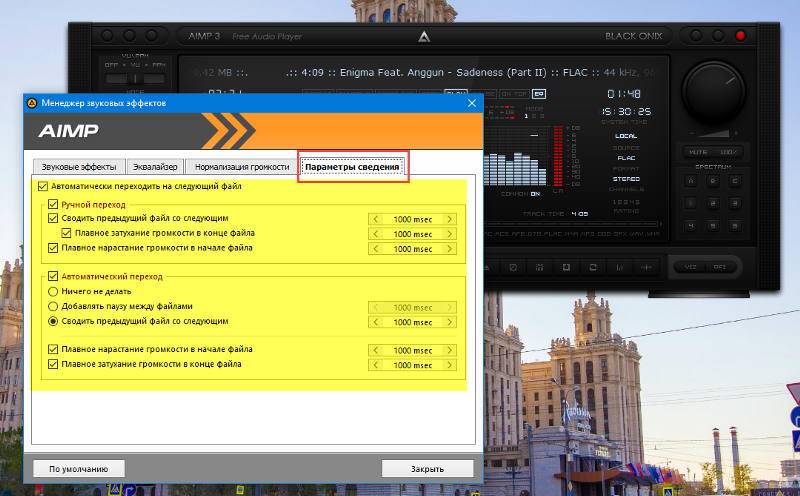Mute the player with MUTE button

click(697, 152)
